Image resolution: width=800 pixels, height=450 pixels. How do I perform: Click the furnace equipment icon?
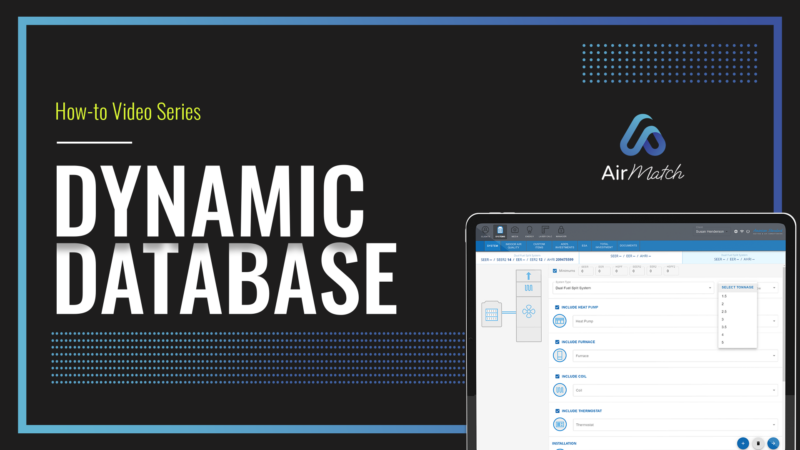point(558,355)
